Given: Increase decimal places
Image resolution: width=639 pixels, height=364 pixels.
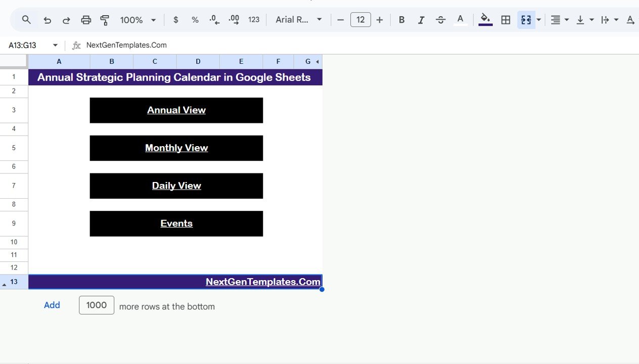Looking at the screenshot, I should [x=233, y=20].
